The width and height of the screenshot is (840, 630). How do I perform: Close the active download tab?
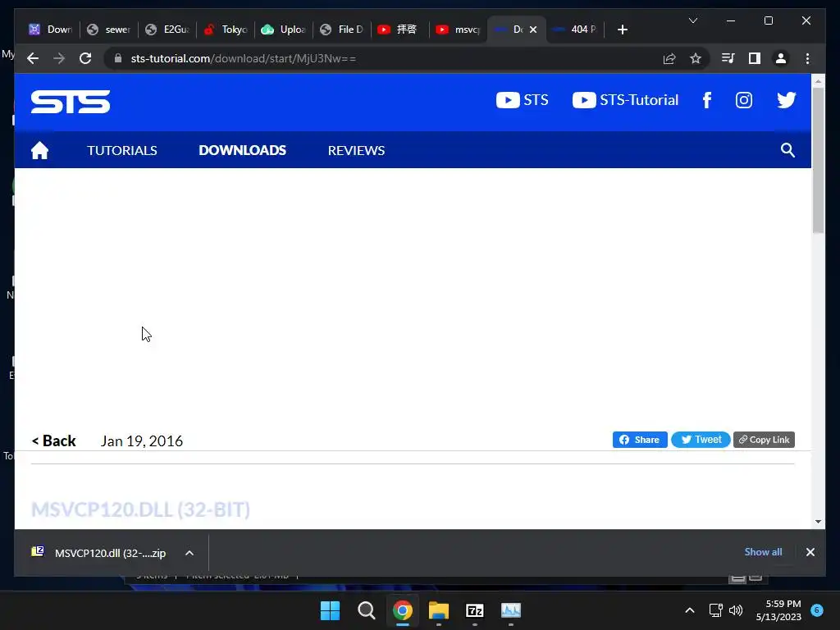pyautogui.click(x=533, y=30)
